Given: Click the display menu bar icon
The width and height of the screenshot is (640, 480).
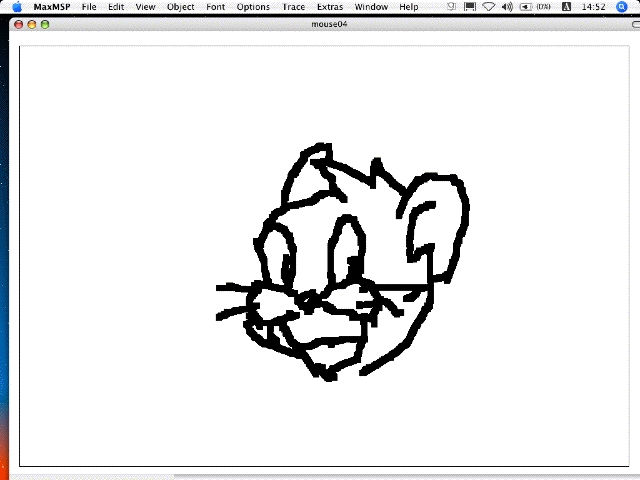Looking at the screenshot, I should pos(469,7).
